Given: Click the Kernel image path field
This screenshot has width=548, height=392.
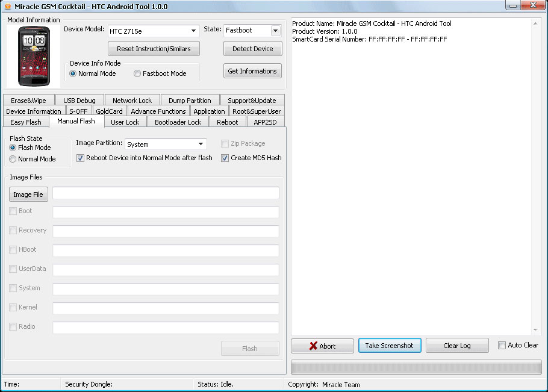Looking at the screenshot, I should pos(166,308).
